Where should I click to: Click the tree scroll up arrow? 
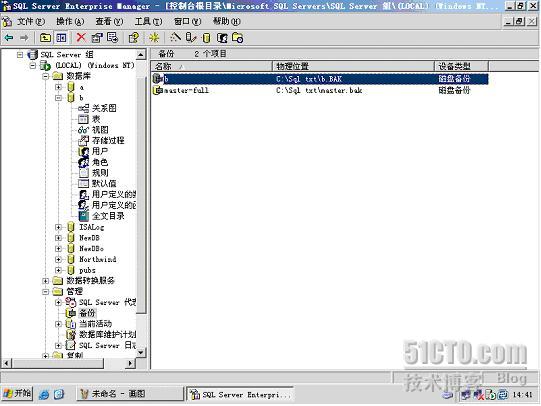point(141,55)
